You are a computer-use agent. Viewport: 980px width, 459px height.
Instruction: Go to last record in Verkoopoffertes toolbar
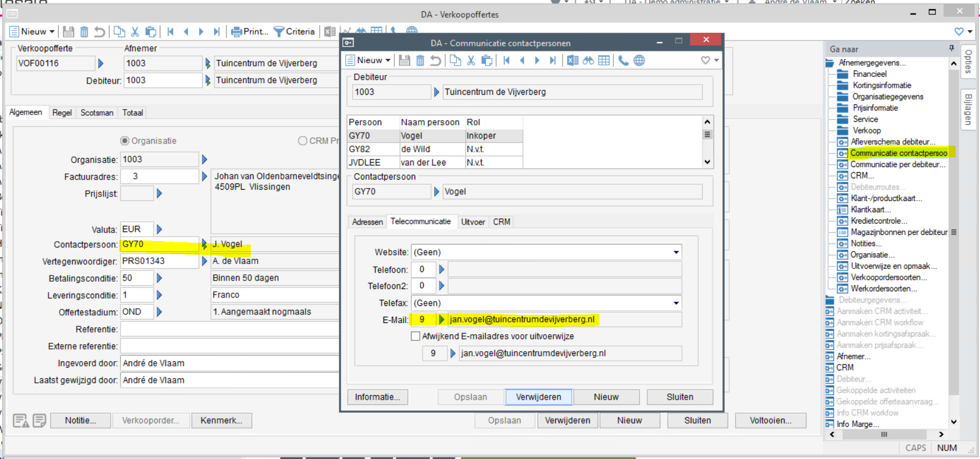coord(216,32)
